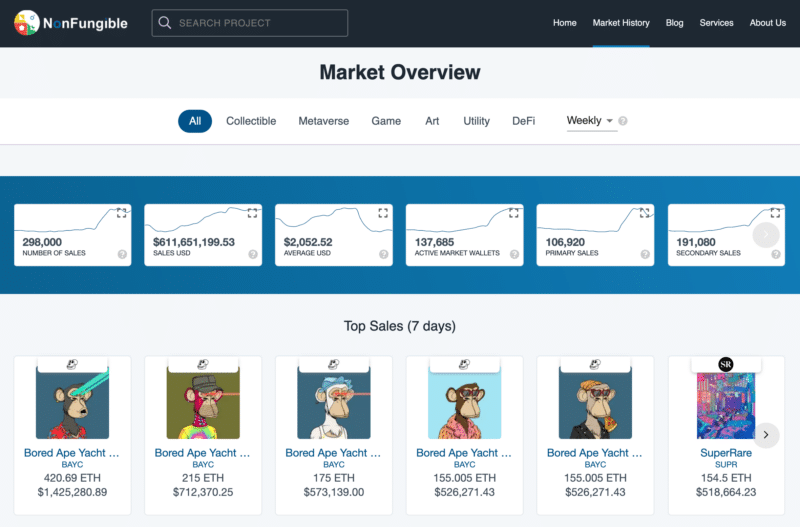Open help for Number of Sales

(x=122, y=255)
